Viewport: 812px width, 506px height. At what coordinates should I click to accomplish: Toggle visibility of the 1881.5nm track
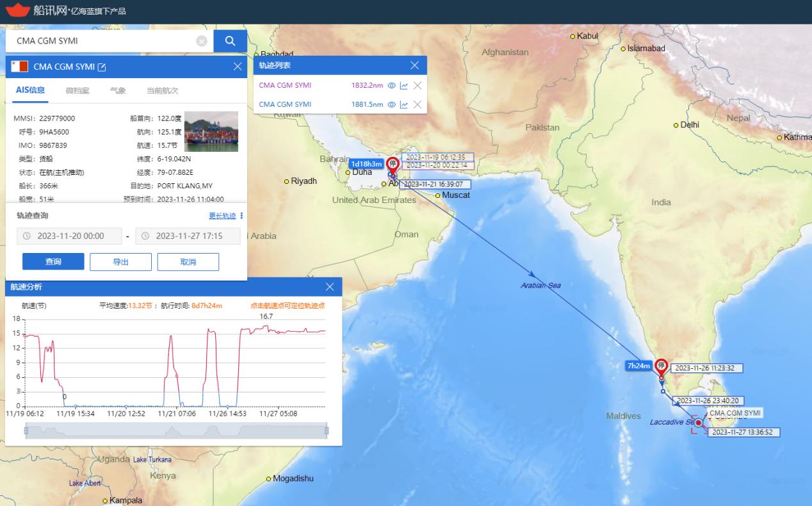(391, 104)
